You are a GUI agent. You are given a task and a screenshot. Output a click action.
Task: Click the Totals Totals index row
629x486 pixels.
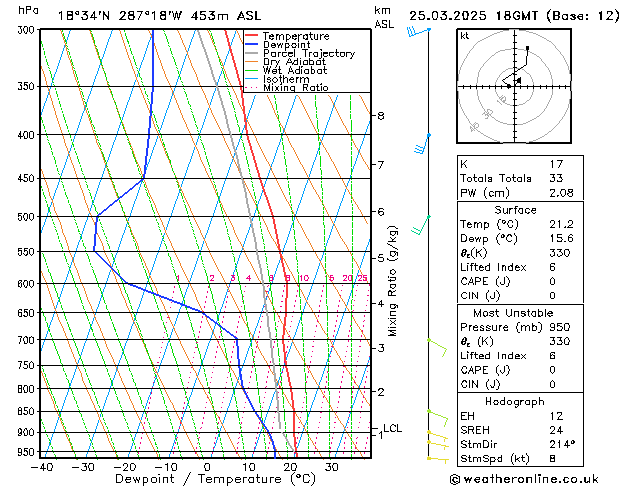tap(520, 178)
